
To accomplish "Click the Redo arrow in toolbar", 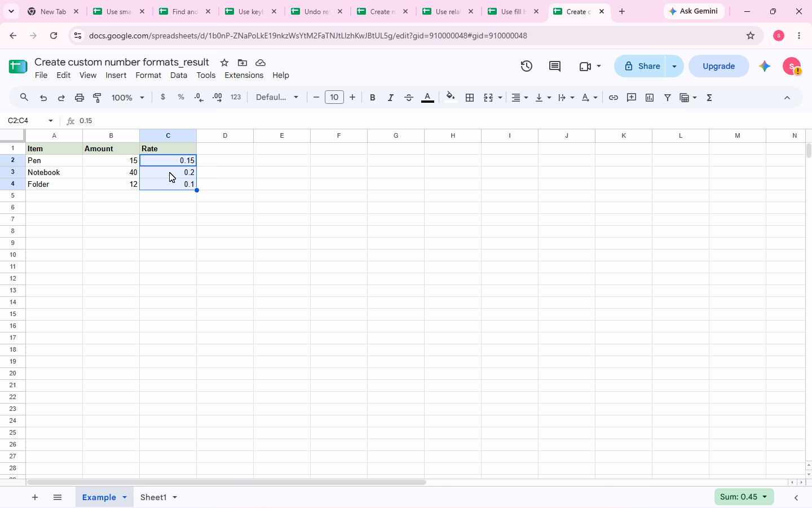I will tap(61, 98).
